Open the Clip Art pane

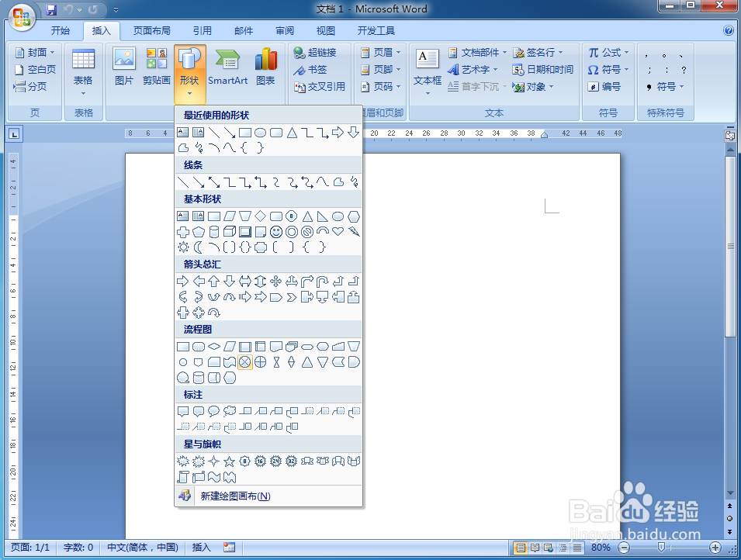tap(157, 66)
